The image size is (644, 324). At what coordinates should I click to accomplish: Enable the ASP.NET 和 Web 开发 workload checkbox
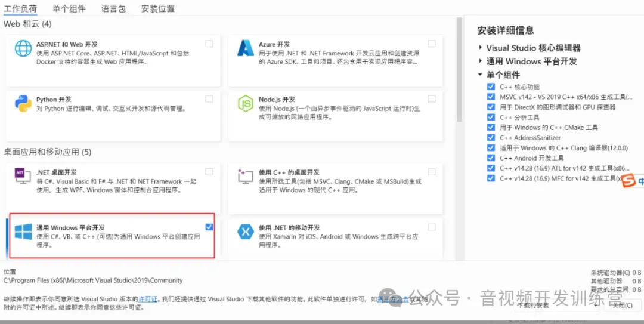[x=209, y=44]
